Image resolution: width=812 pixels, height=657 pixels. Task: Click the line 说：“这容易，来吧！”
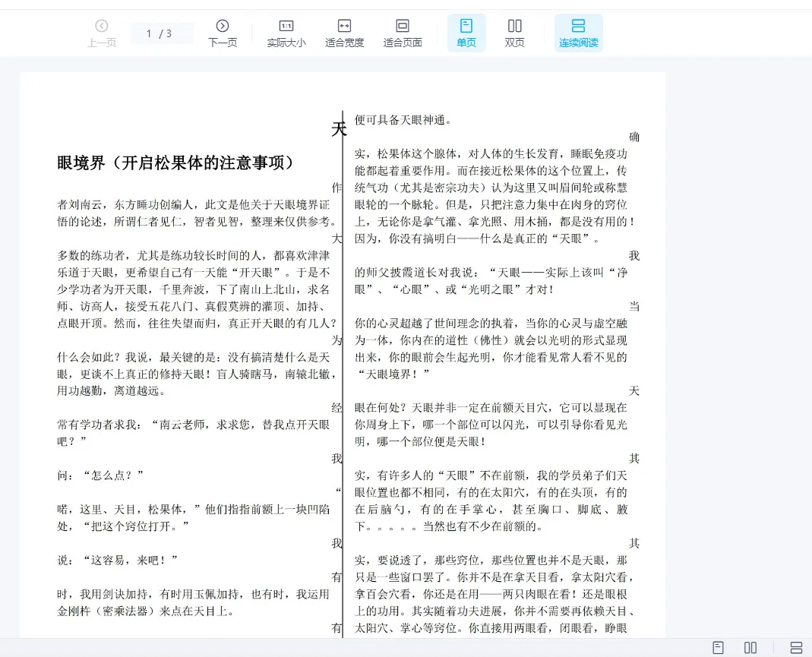(x=118, y=560)
